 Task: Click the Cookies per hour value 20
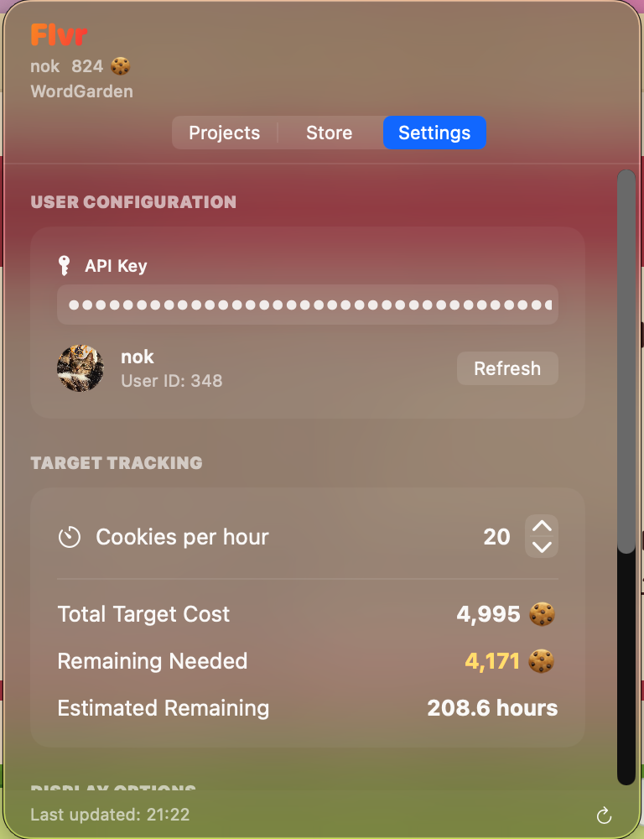496,537
